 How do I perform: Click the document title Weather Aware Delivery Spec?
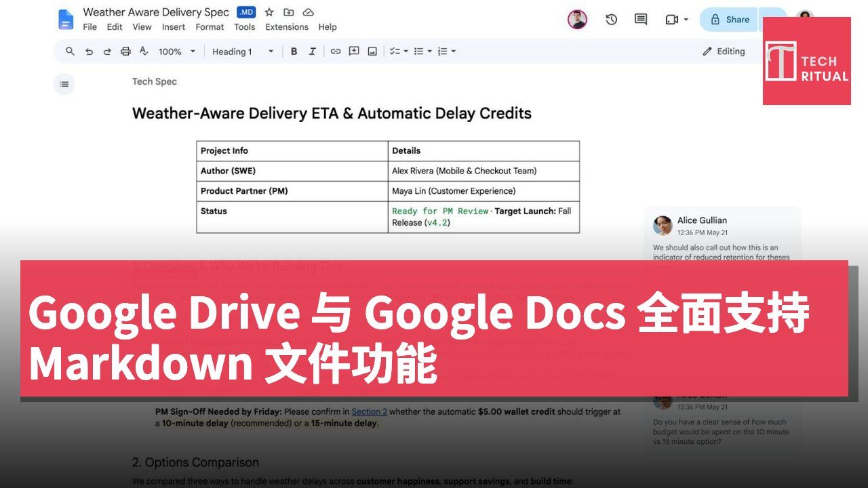[x=156, y=12]
